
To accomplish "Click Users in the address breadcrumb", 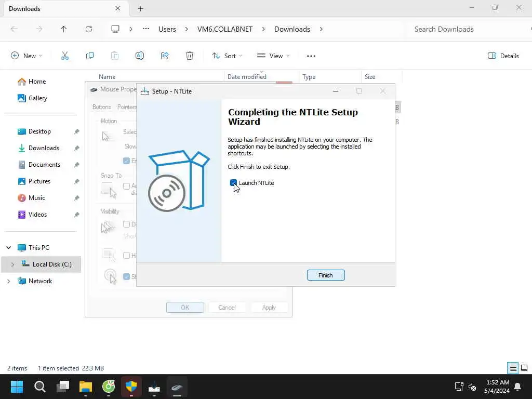I will 167,29.
